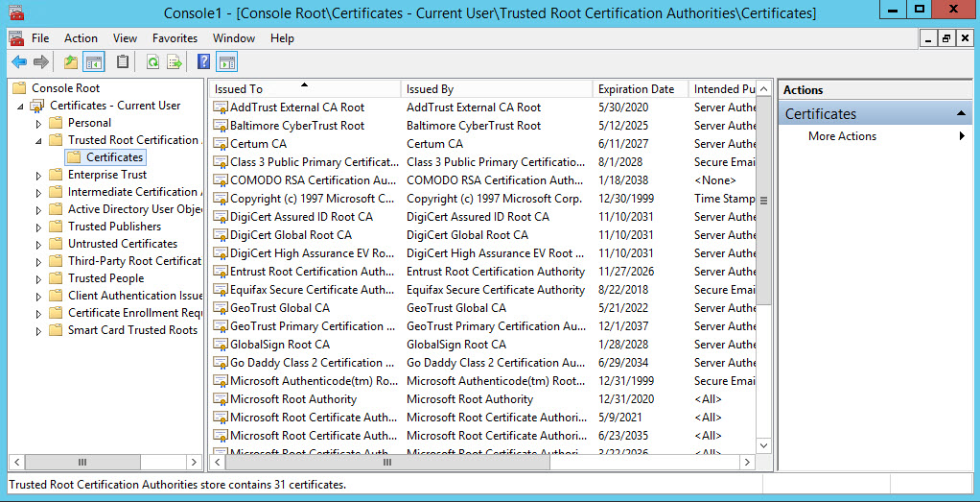Sort by the Expiration Date column header
Screen dimensions: 980x502
click(640, 89)
